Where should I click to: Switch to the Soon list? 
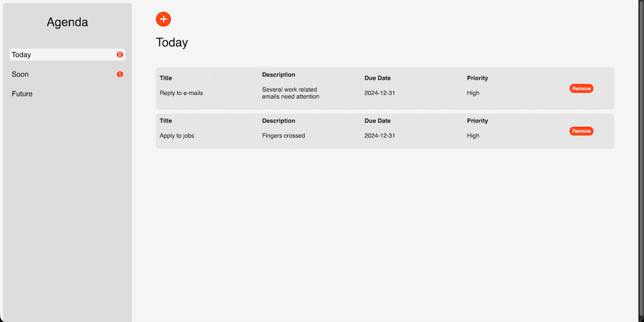21,74
